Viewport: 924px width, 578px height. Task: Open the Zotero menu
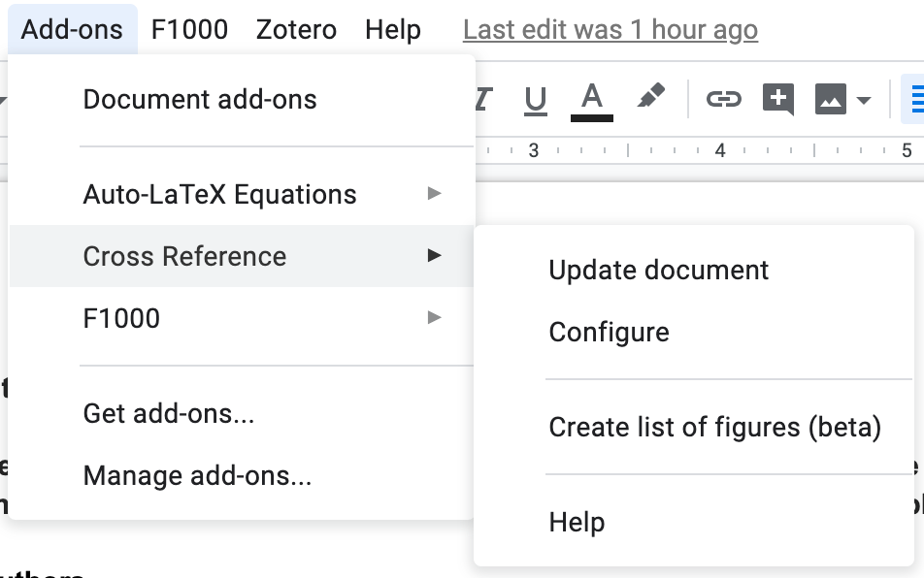point(296,29)
